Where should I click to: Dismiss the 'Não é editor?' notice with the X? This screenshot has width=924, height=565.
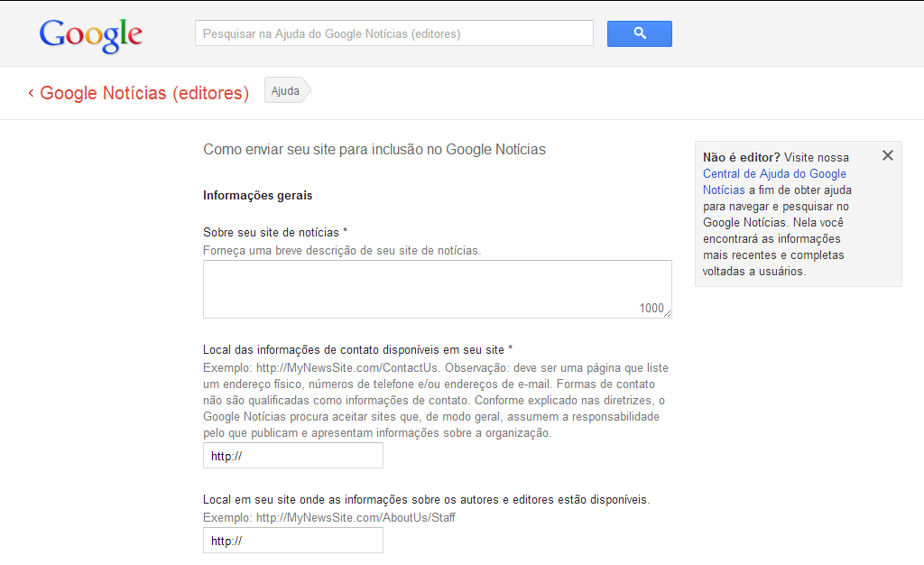[887, 154]
